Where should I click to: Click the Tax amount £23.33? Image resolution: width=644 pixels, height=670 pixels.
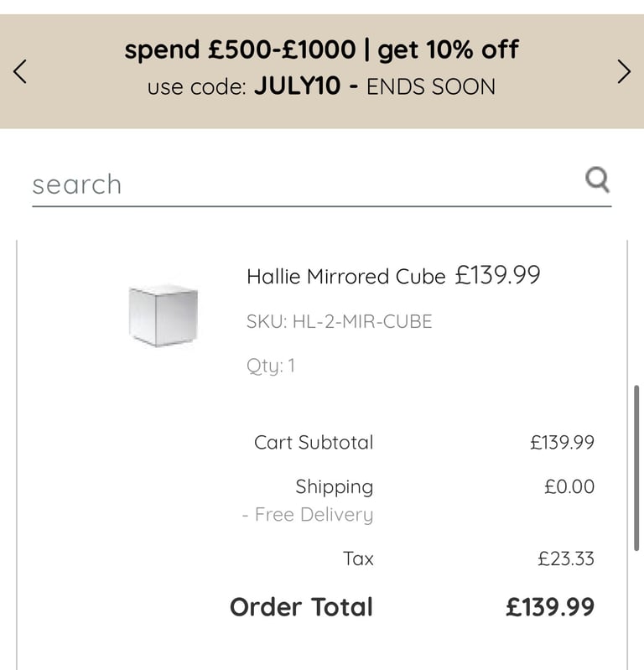[566, 559]
